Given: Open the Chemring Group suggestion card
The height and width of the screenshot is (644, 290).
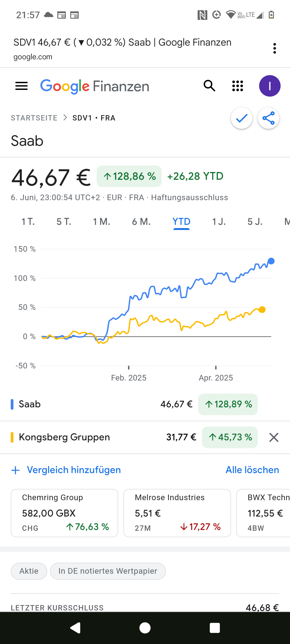Looking at the screenshot, I should click(64, 513).
